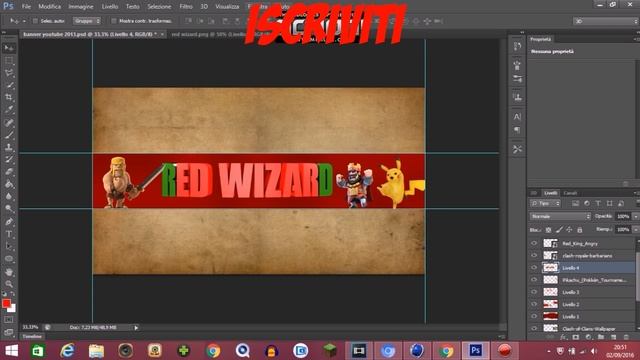This screenshot has height=360, width=640.
Task: Hide the Livello 3 layer
Action: (x=534, y=292)
